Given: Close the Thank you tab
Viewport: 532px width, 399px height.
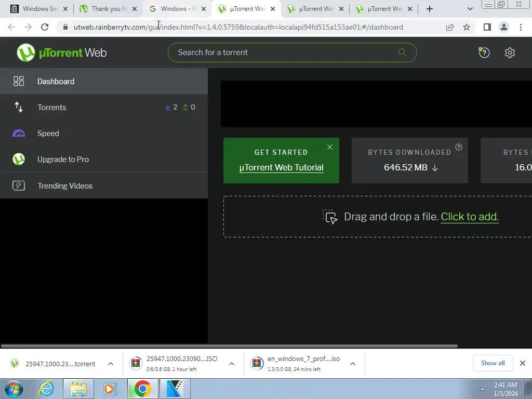Looking at the screenshot, I should [x=135, y=9].
